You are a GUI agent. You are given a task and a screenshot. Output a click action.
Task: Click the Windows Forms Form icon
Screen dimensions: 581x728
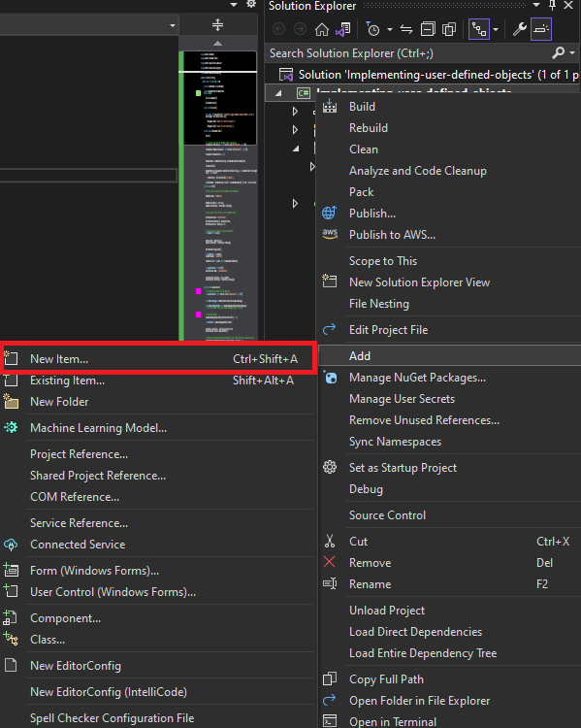(11, 570)
